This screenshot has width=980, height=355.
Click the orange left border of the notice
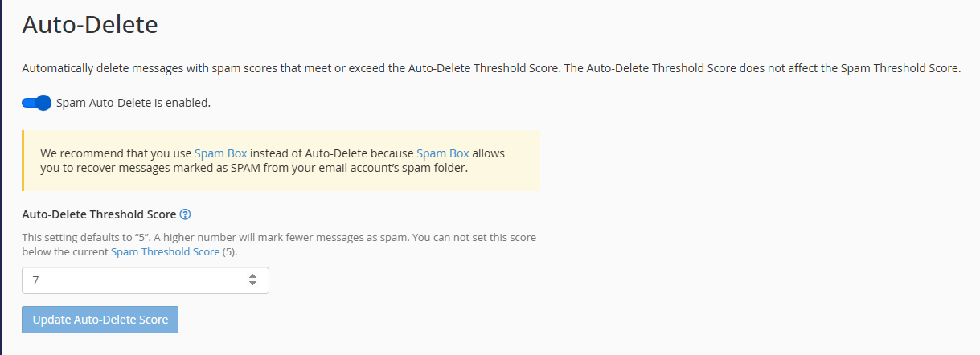(x=23, y=161)
